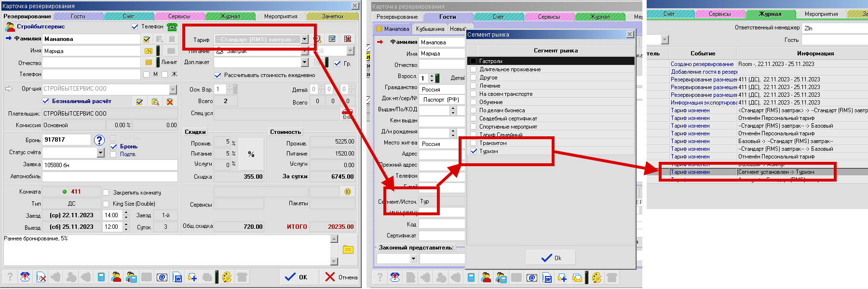The width and height of the screenshot is (868, 289).
Task: Click the calculator icon in left bottom toolbar
Action: [x=101, y=277]
